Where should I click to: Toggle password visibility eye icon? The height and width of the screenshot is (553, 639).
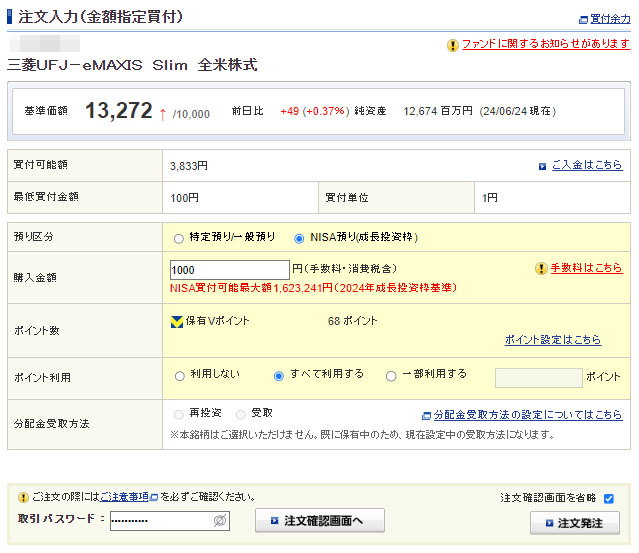point(220,521)
